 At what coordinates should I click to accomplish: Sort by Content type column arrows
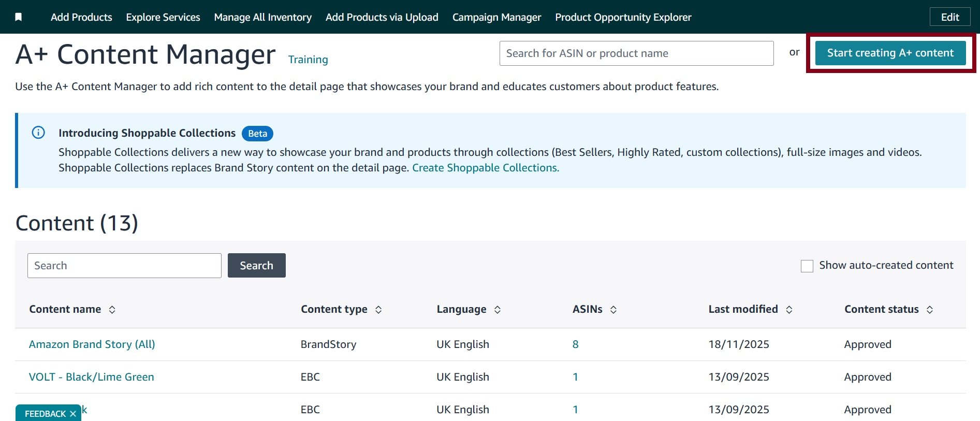click(x=378, y=310)
